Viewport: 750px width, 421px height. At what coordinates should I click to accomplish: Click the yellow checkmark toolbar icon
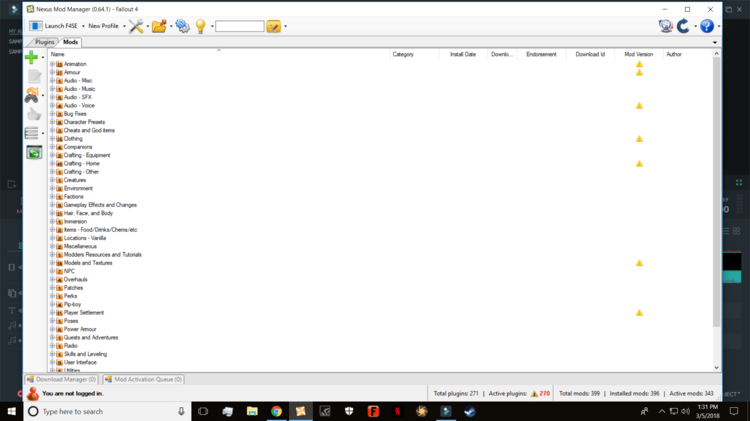pyautogui.click(x=274, y=26)
